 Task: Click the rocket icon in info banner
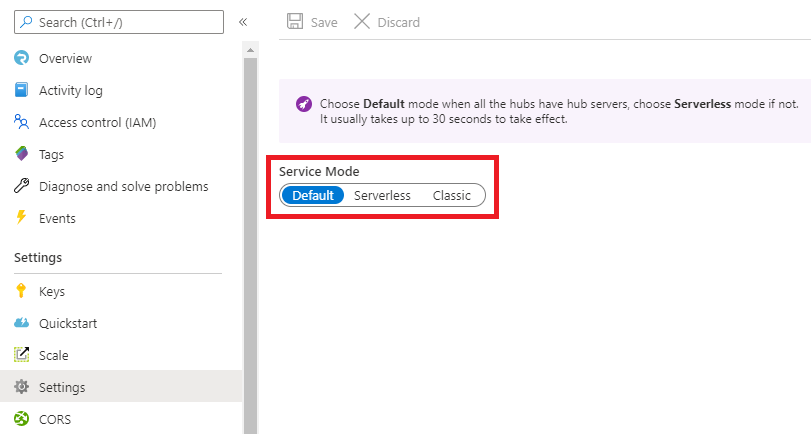303,104
